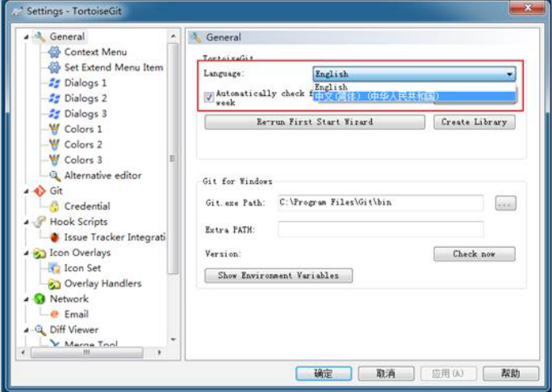The image size is (552, 392).
Task: Click the Context Menu gear icon
Action: pyautogui.click(x=54, y=52)
